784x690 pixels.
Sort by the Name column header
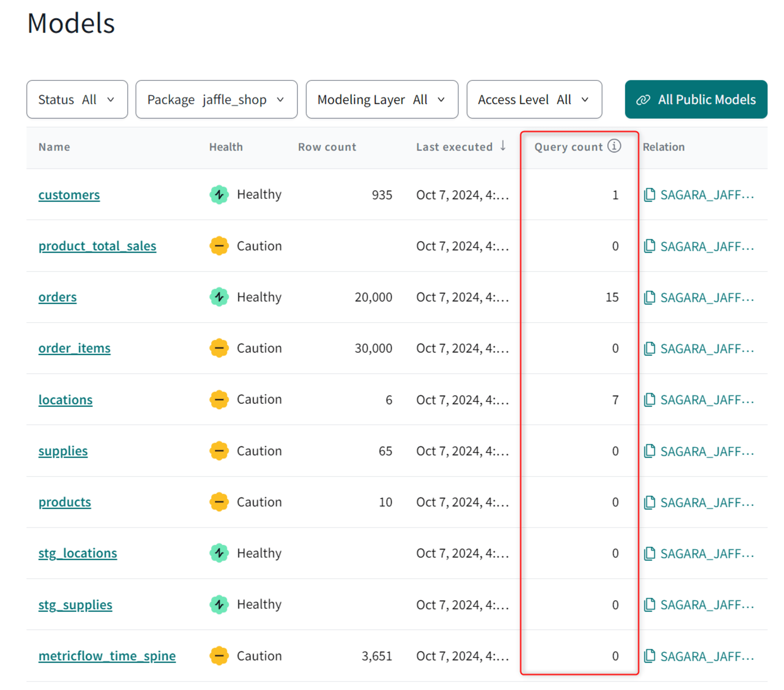pyautogui.click(x=54, y=147)
